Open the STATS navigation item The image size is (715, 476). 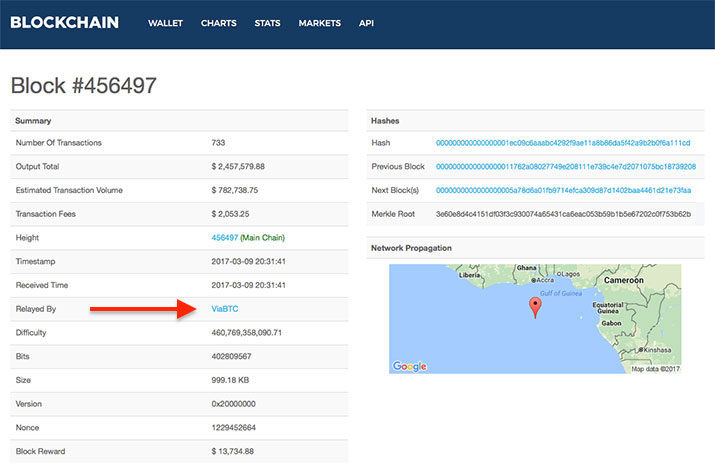267,23
